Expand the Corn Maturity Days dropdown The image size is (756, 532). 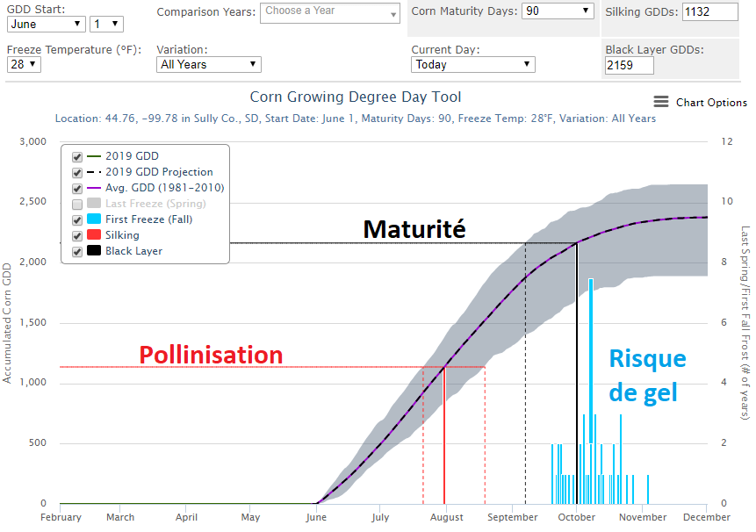558,11
